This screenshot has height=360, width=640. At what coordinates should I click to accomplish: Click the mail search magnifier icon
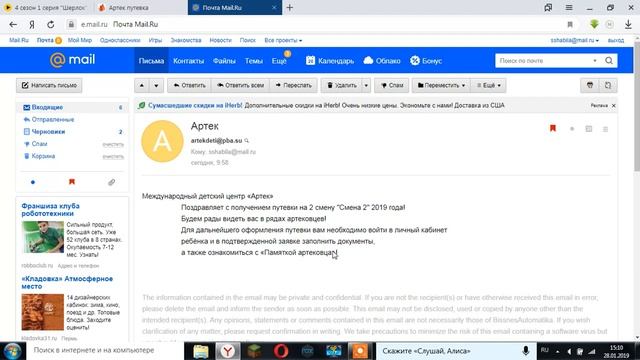609,60
